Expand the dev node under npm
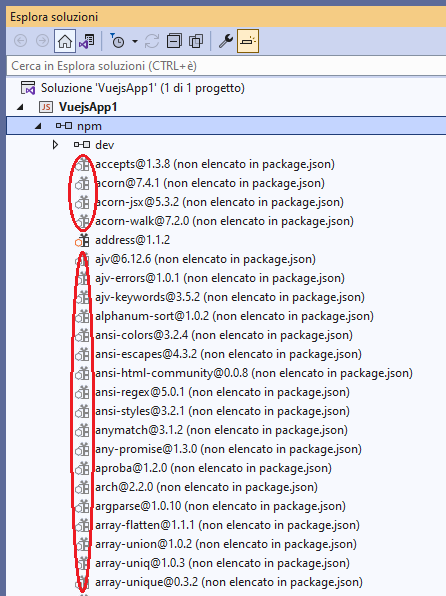The image size is (446, 596). pos(56,145)
